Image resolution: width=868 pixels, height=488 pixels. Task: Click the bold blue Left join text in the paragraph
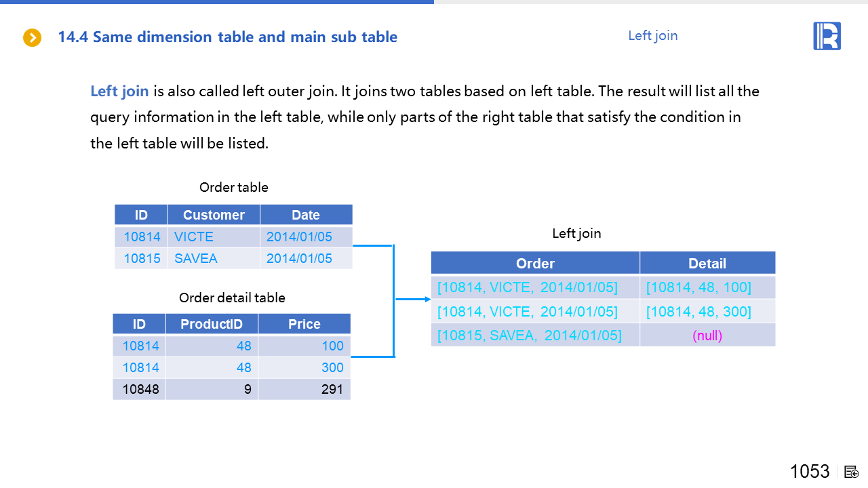119,91
